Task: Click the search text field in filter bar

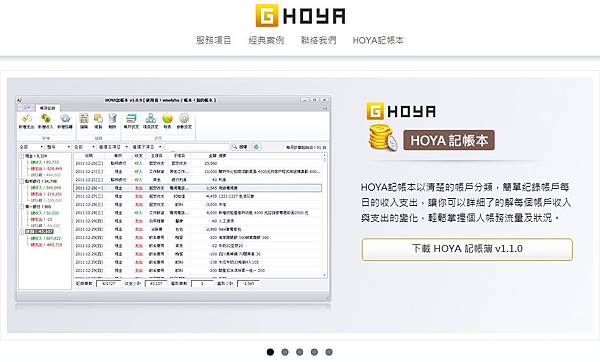Action: (197, 147)
